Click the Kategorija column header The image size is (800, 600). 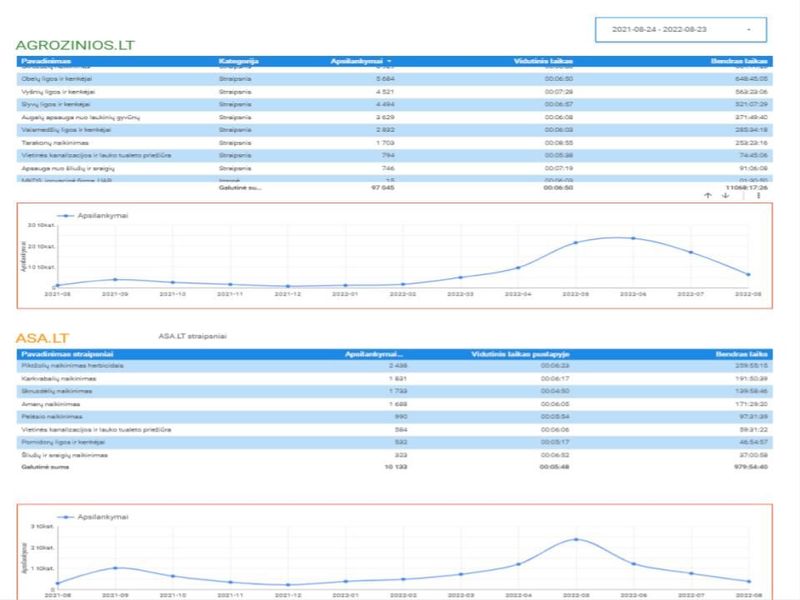click(x=238, y=61)
